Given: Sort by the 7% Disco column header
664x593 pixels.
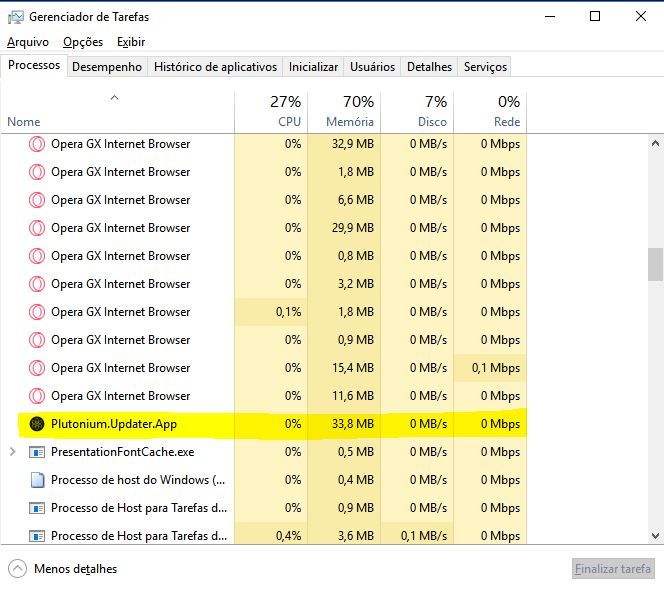Looking at the screenshot, I should [x=417, y=112].
